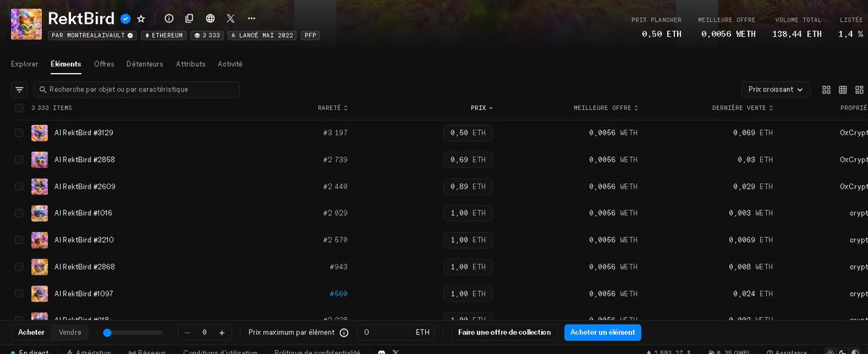Select the Acheter mode toggle

[32, 332]
